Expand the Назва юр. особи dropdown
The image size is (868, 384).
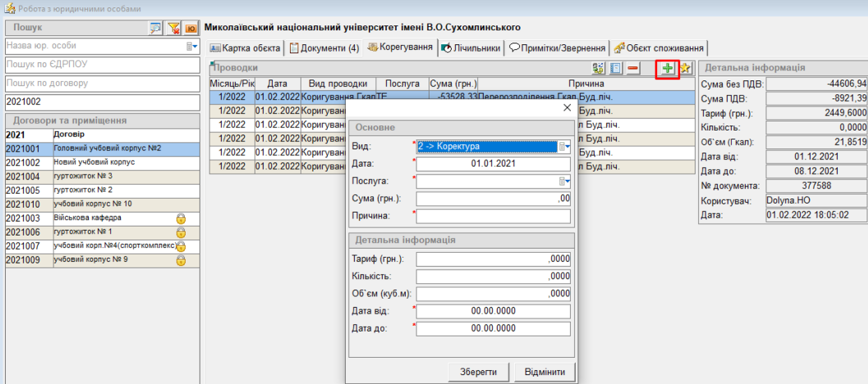point(191,47)
